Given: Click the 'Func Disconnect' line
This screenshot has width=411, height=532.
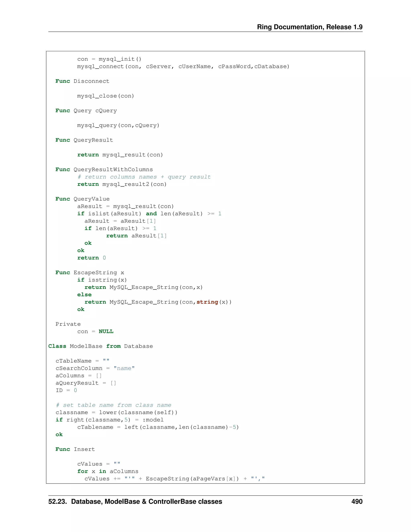Looking at the screenshot, I should (x=82, y=81).
